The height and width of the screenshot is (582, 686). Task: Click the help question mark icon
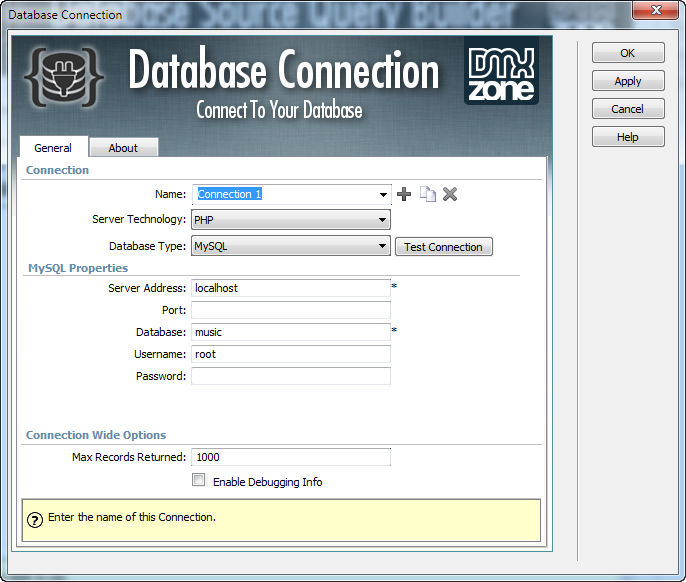click(35, 520)
